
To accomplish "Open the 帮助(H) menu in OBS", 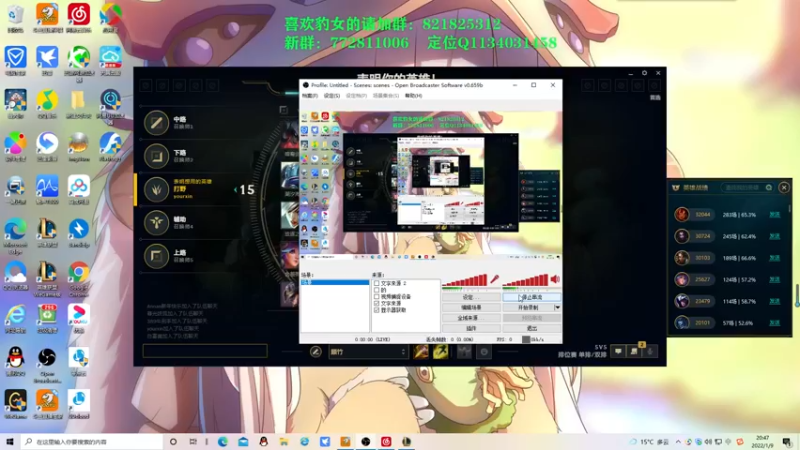I will [x=413, y=95].
